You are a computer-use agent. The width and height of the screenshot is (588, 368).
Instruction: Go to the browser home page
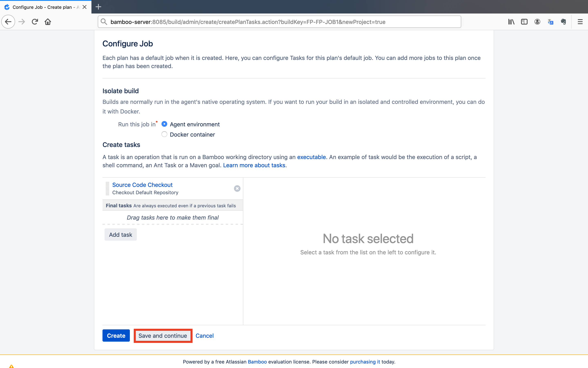point(48,22)
